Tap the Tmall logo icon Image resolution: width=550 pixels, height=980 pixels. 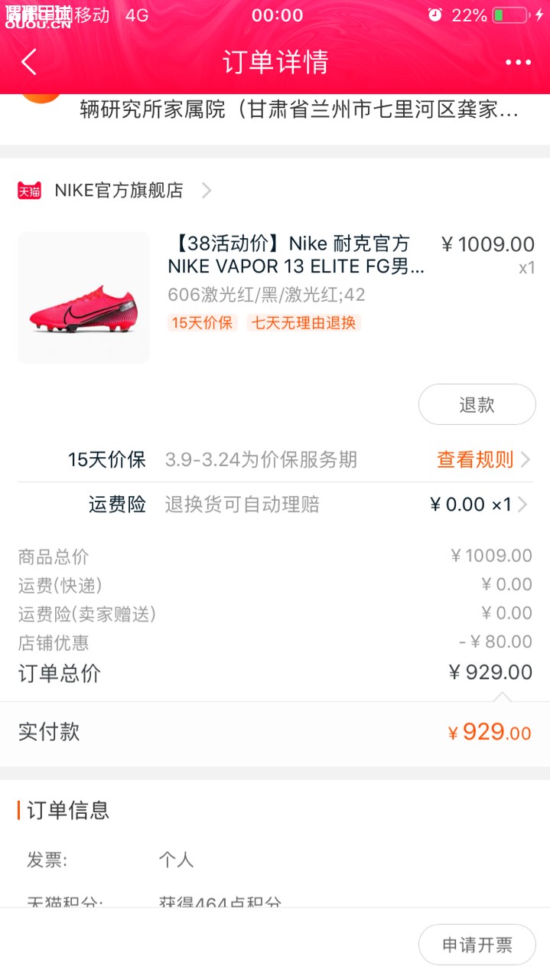pyautogui.click(x=29, y=191)
